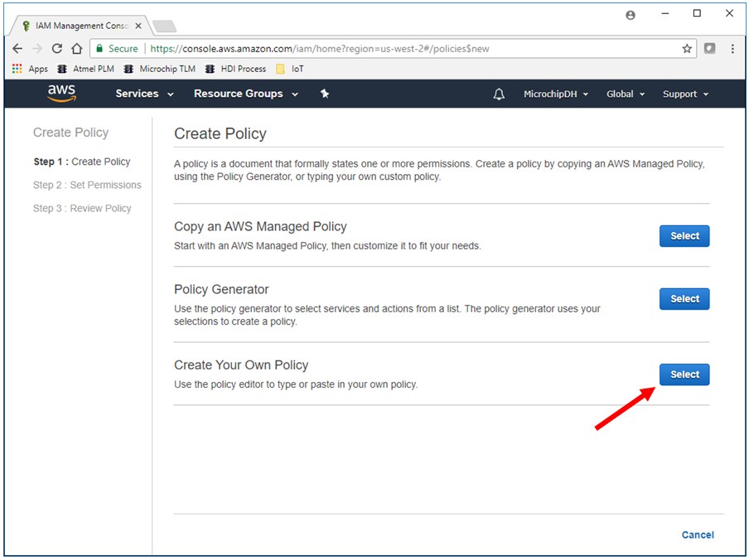Click the browser home icon
Viewport: 749px width, 560px height.
point(75,49)
